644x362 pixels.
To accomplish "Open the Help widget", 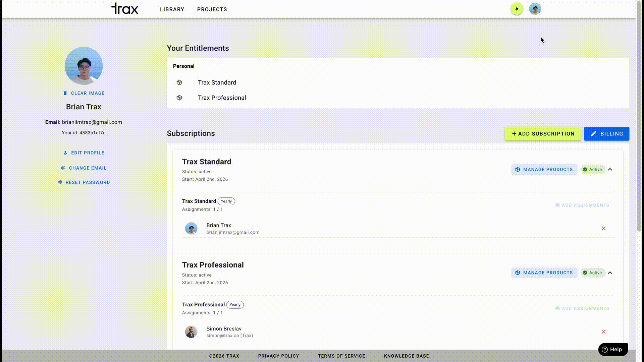I will pyautogui.click(x=613, y=349).
